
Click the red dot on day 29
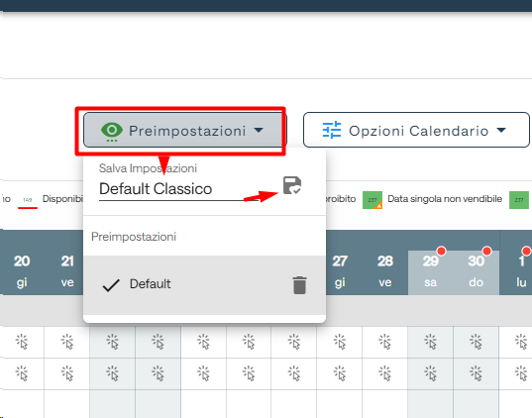tap(442, 251)
